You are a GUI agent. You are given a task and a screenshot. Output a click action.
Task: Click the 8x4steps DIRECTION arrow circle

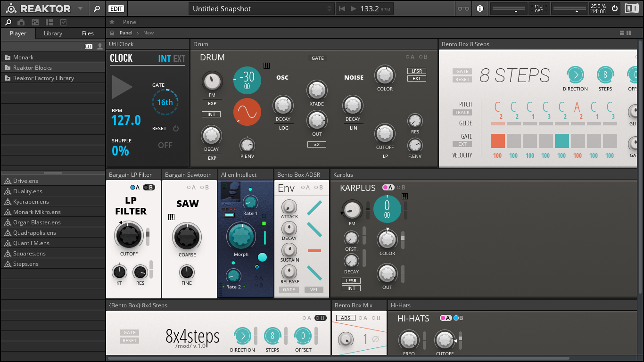pyautogui.click(x=243, y=336)
